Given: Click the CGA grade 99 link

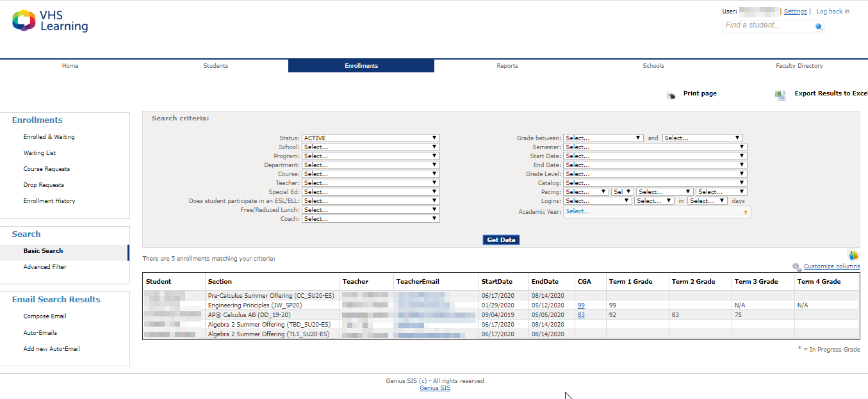Looking at the screenshot, I should pos(581,305).
